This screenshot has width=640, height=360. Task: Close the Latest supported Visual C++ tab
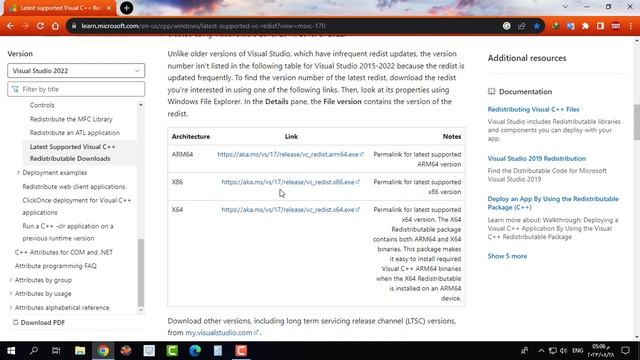pyautogui.click(x=109, y=8)
